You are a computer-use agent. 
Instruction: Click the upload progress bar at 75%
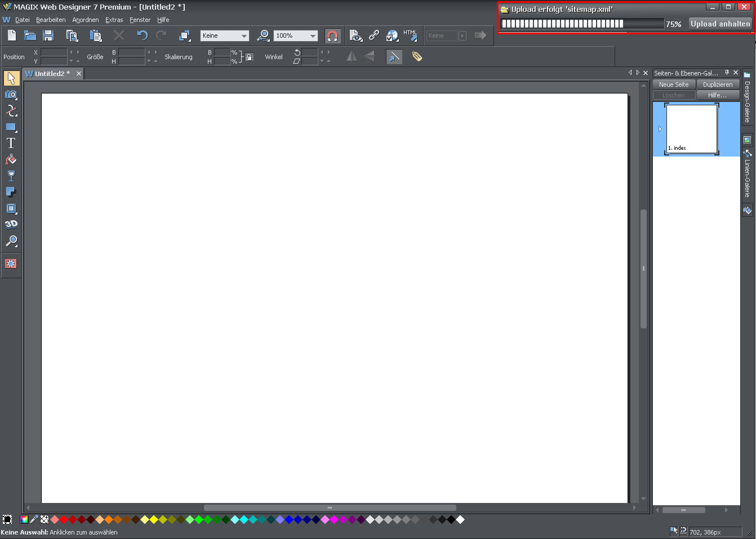coord(582,24)
